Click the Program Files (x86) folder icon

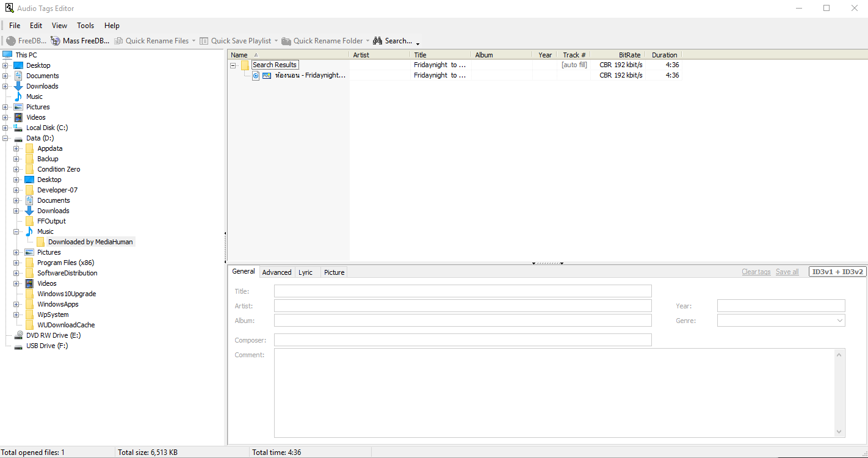[x=29, y=263]
